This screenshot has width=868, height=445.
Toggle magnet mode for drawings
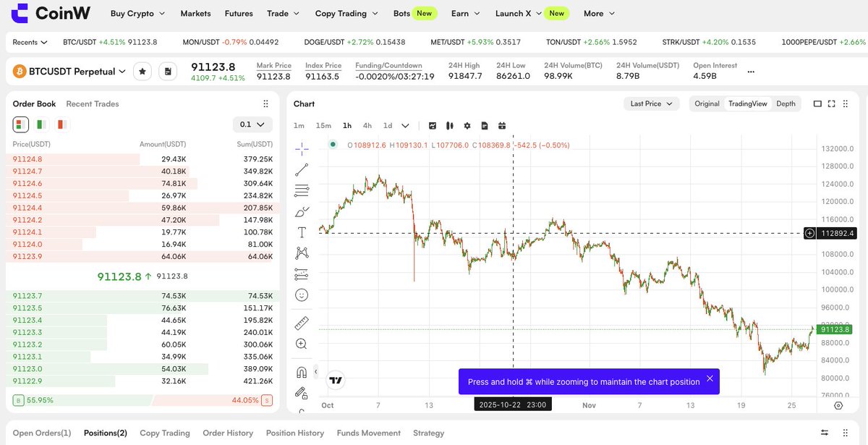302,372
